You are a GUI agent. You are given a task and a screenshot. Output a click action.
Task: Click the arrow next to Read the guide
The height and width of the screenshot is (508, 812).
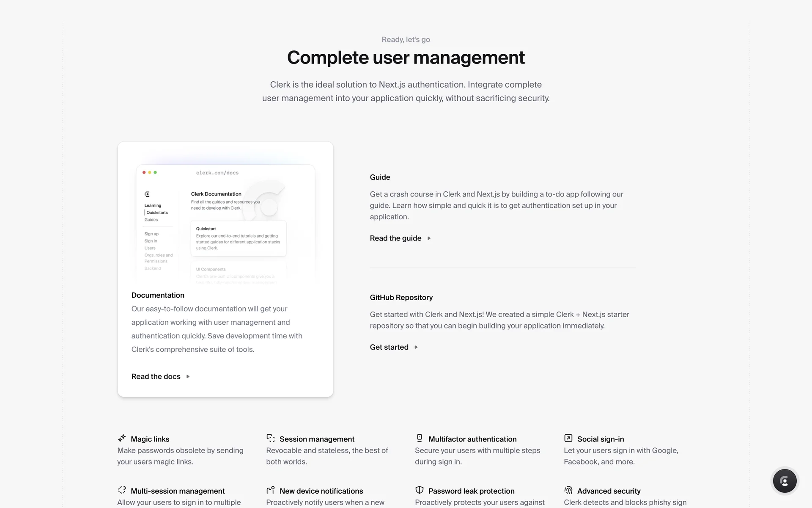click(x=429, y=238)
